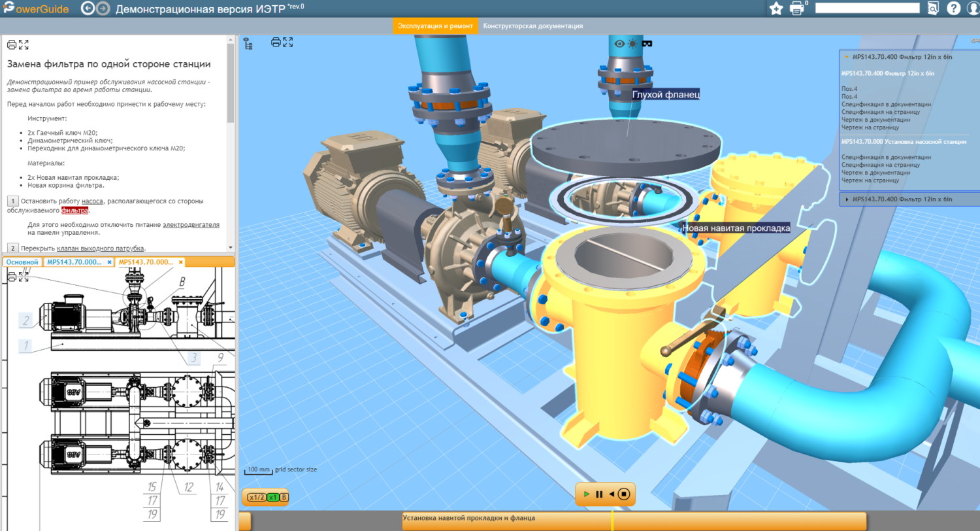Click the add to favorites star icon
Image resolution: width=980 pixels, height=531 pixels.
776,9
